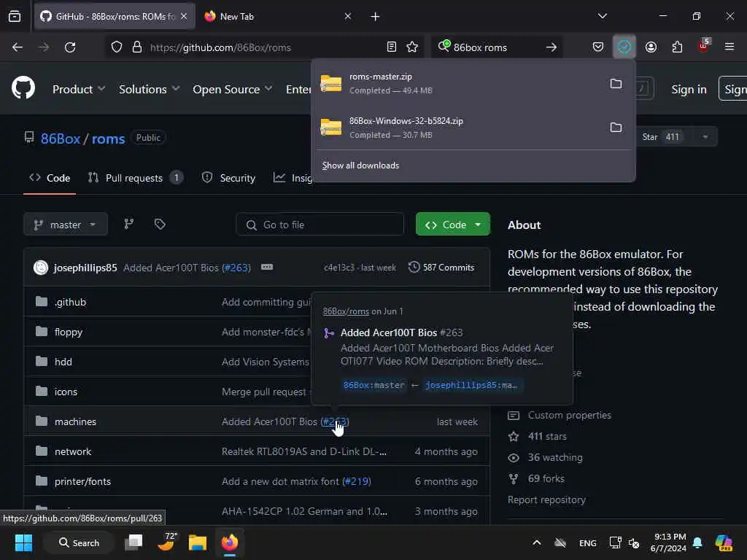Image resolution: width=747 pixels, height=560 pixels.
Task: Expand the Open Source menu
Action: 233,89
